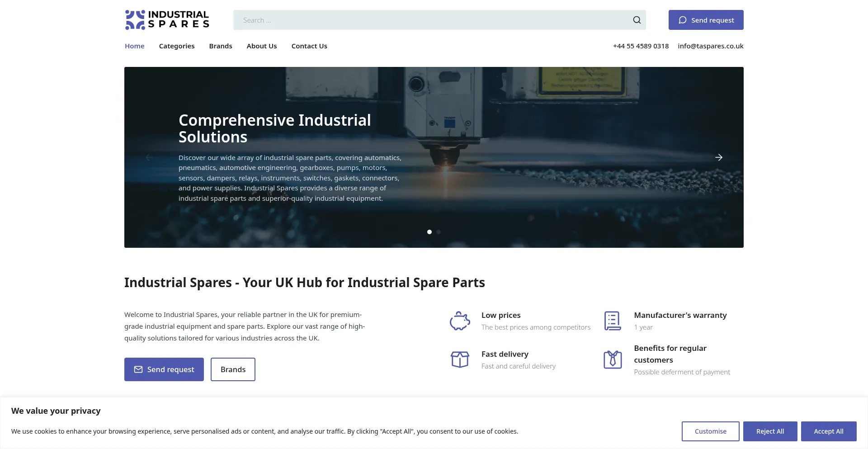This screenshot has height=449, width=868.
Task: Click the Manufacturer's warranty document icon
Action: [x=613, y=321]
